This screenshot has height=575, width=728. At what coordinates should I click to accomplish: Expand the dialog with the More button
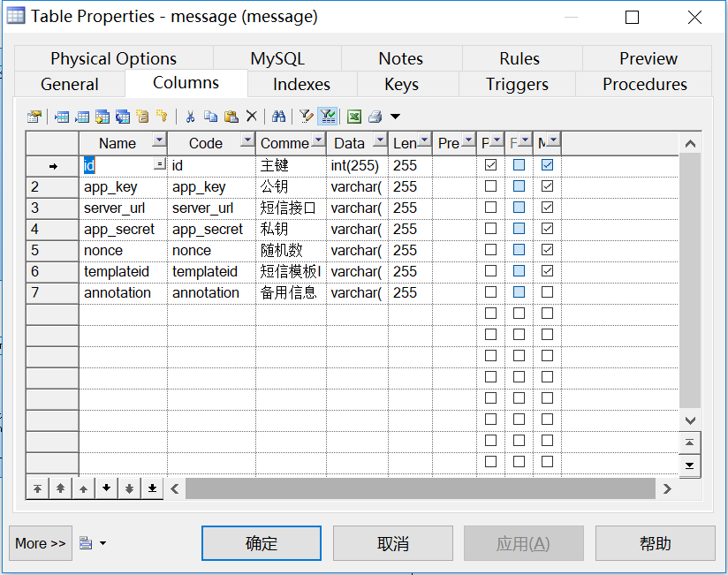(39, 543)
